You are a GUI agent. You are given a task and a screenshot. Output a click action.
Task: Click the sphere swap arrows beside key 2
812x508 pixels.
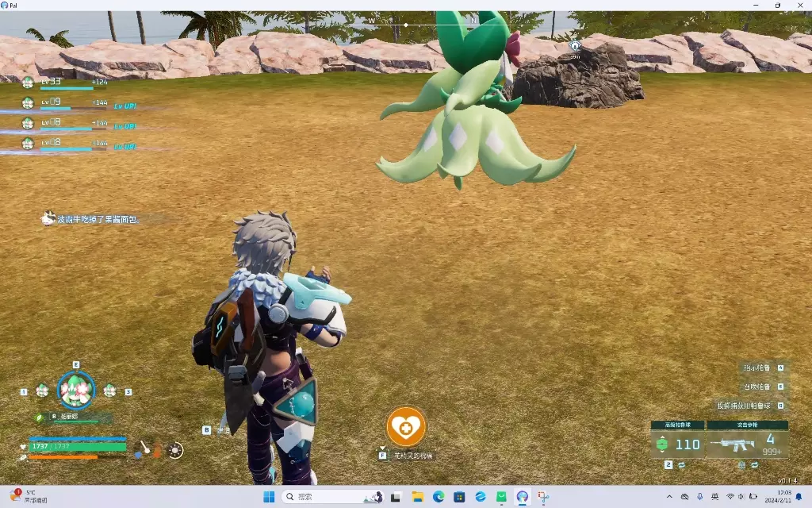point(681,465)
